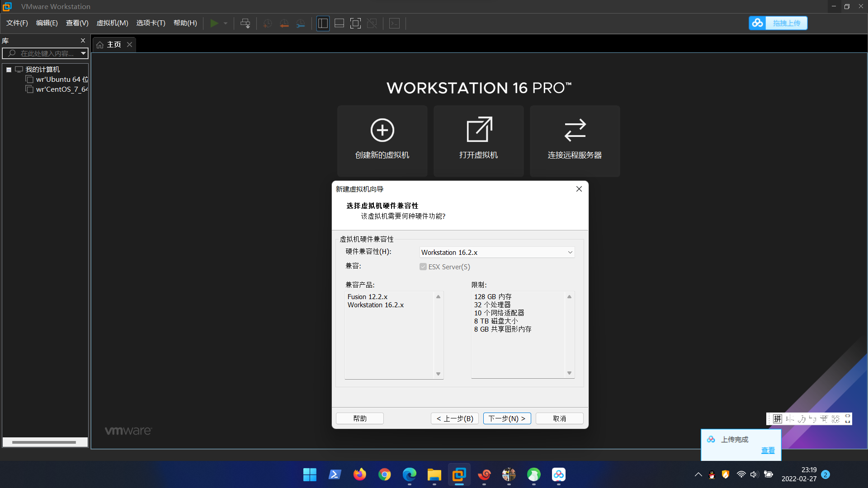Image resolution: width=868 pixels, height=488 pixels.
Task: Click the Send Ctrl+Alt+Del toolbar icon
Action: click(245, 23)
